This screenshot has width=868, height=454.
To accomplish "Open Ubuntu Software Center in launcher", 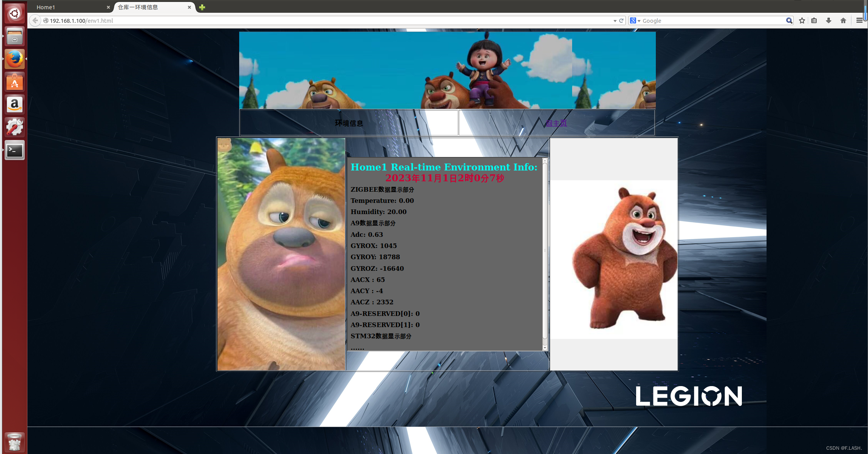I will tap(15, 82).
